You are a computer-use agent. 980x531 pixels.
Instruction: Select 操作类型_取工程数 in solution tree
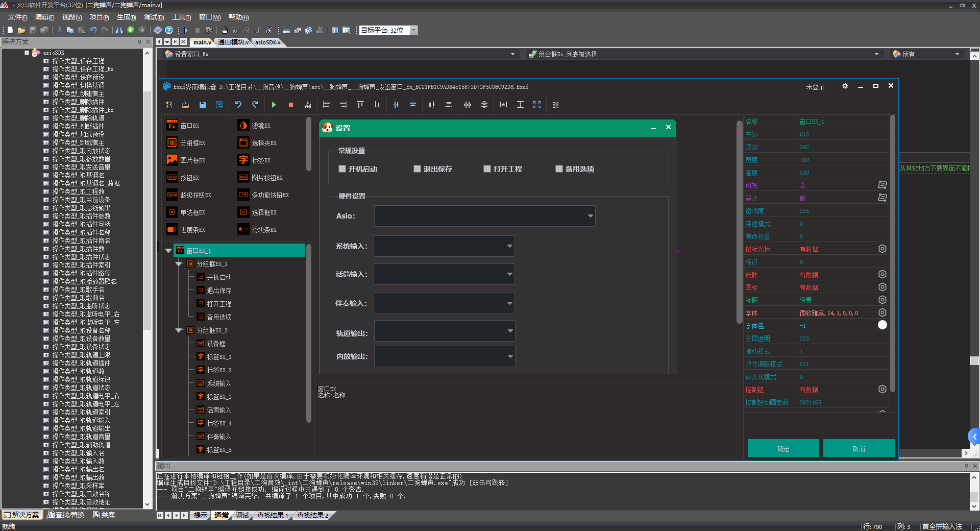pyautogui.click(x=78, y=191)
